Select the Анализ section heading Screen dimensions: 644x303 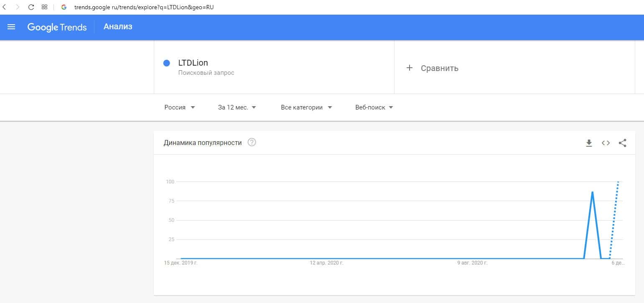(x=118, y=27)
